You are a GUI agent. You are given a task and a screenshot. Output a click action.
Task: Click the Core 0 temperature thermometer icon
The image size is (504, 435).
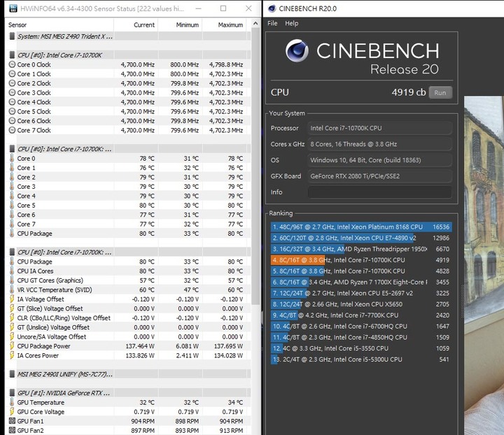(x=12, y=158)
